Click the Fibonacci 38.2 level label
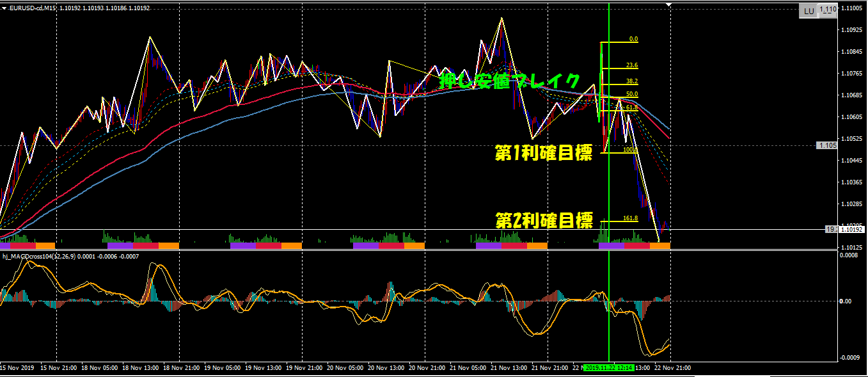This screenshot has width=868, height=377. [x=632, y=81]
